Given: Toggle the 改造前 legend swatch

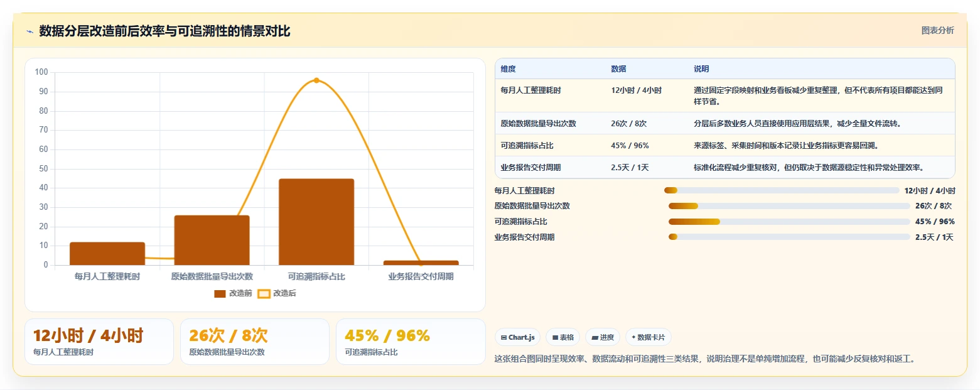Looking at the screenshot, I should 220,293.
